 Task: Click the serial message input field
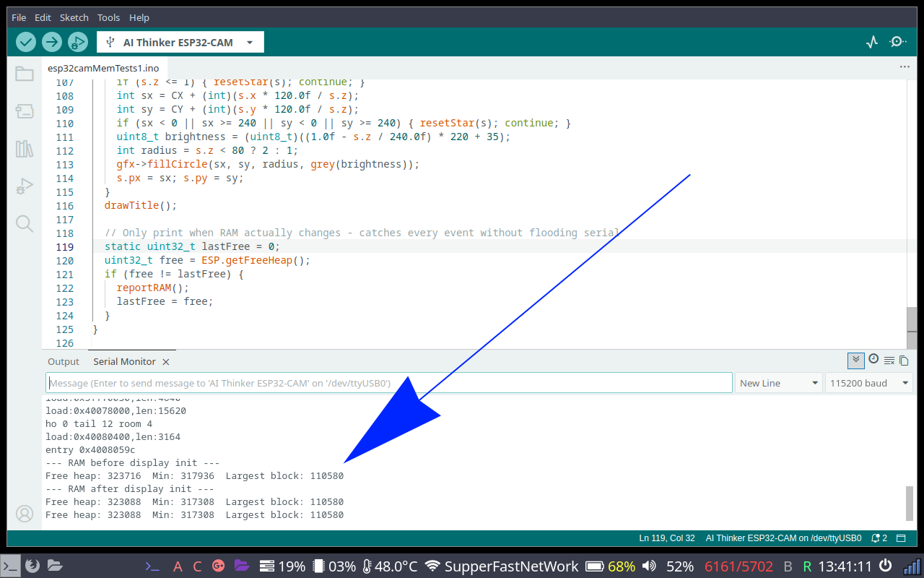(389, 383)
